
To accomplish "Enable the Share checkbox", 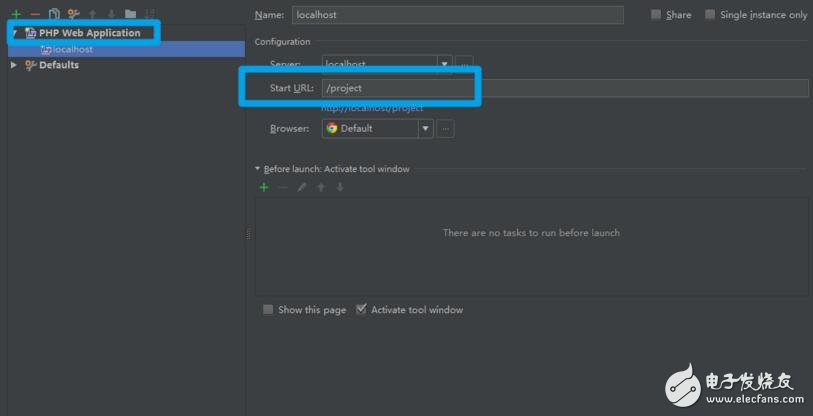I will 656,15.
